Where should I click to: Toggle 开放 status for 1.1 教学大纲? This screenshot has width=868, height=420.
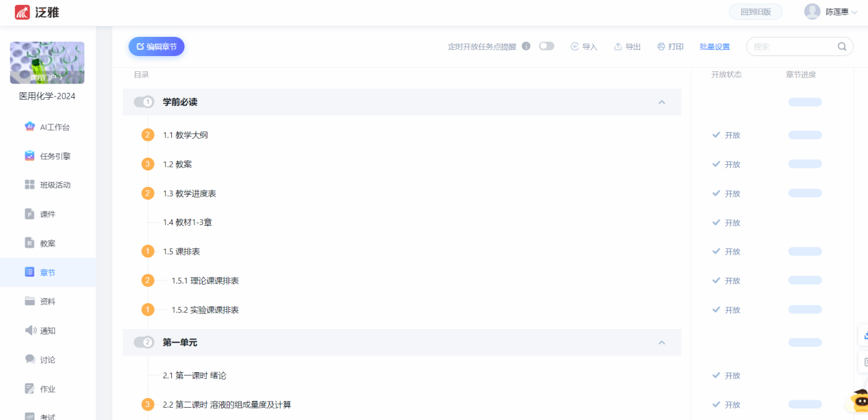pyautogui.click(x=726, y=135)
